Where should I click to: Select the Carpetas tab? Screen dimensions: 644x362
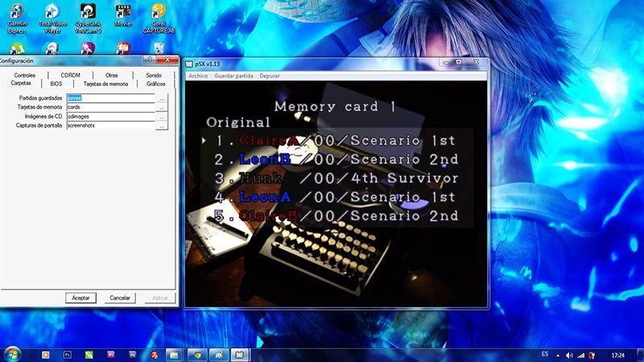(21, 84)
